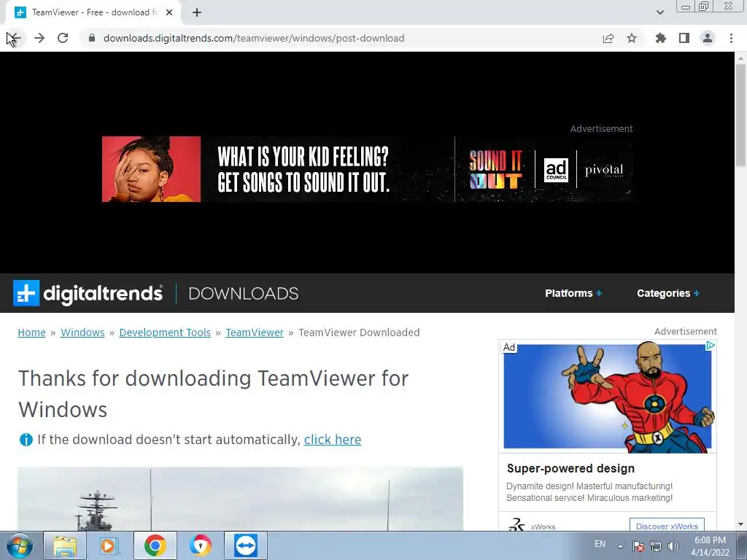The image size is (747, 560).
Task: Click the ship video thumbnail
Action: (x=240, y=499)
